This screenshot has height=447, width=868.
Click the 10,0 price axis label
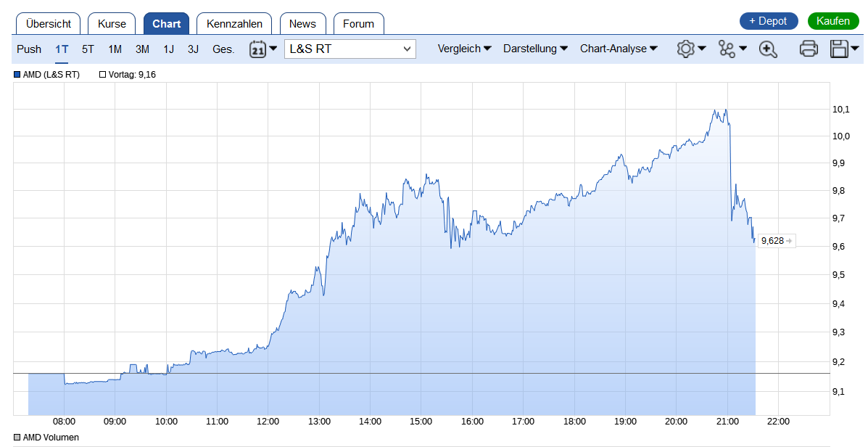click(841, 136)
